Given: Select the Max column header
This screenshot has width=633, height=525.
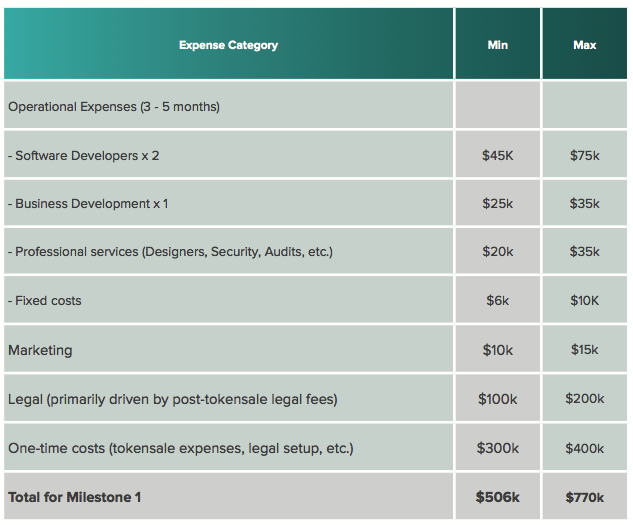Looking at the screenshot, I should (585, 45).
